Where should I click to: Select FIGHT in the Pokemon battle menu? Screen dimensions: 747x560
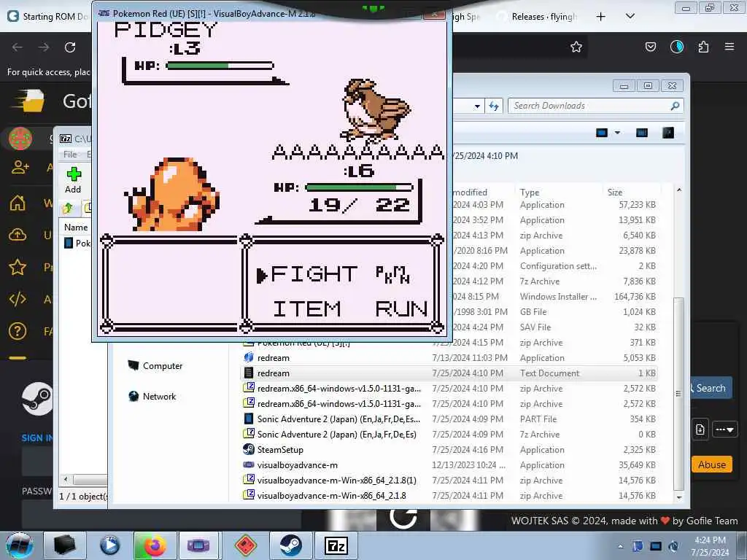(x=314, y=274)
